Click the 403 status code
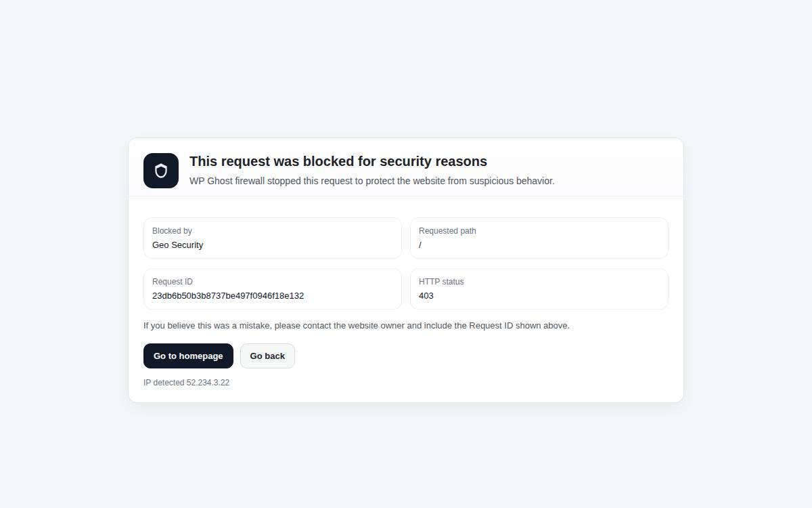This screenshot has width=812, height=508. 426,296
